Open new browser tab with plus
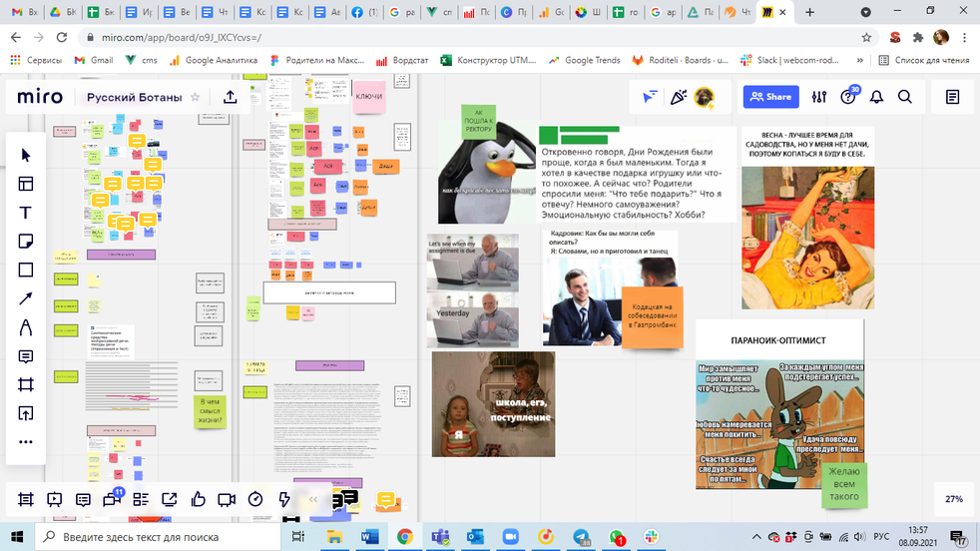 point(810,12)
